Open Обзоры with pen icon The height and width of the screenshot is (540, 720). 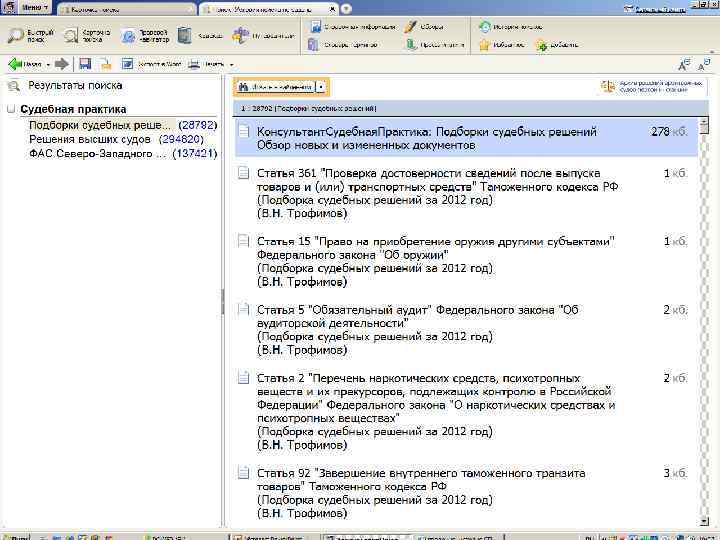tap(424, 27)
